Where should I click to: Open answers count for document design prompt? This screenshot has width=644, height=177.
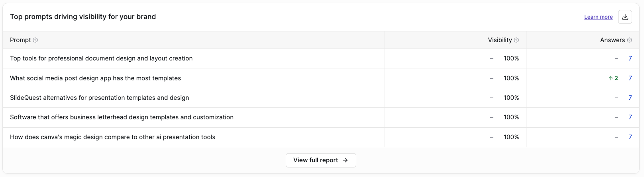630,58
